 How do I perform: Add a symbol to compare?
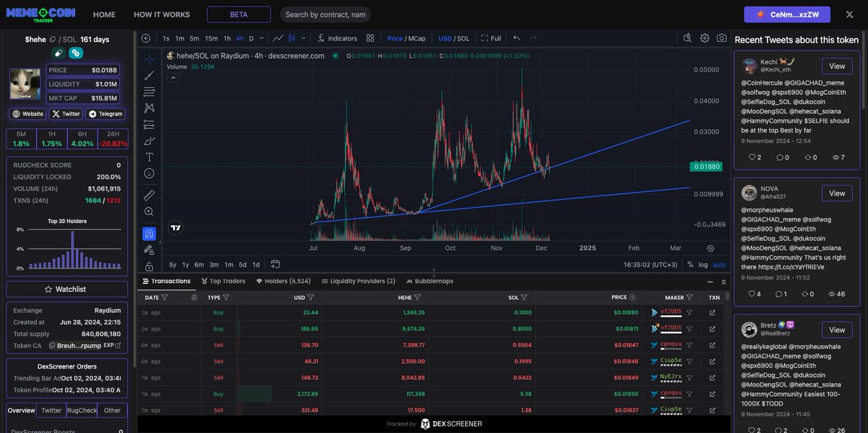point(145,38)
